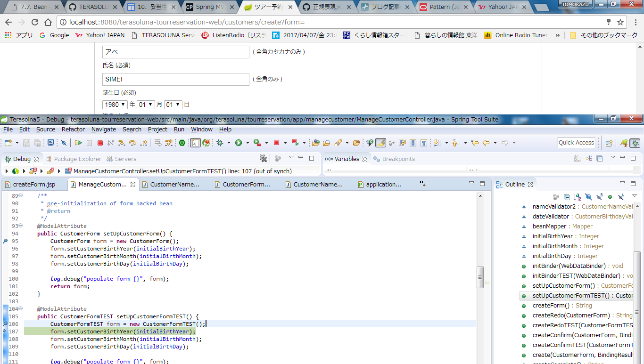Open Servers view tab
Screen dimensions: 644x364
(x=122, y=159)
